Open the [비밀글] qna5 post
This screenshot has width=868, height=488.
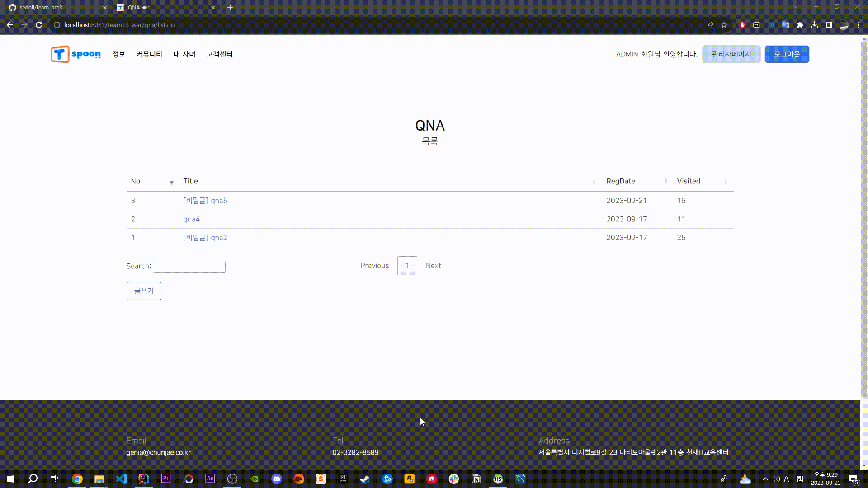pyautogui.click(x=205, y=201)
